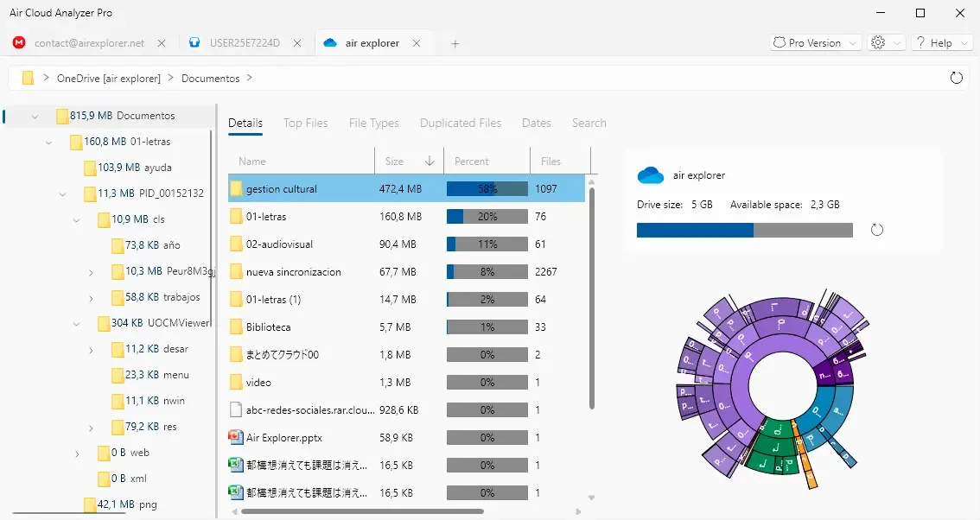Select año folder in tree
This screenshot has width=980, height=520.
[x=146, y=245]
